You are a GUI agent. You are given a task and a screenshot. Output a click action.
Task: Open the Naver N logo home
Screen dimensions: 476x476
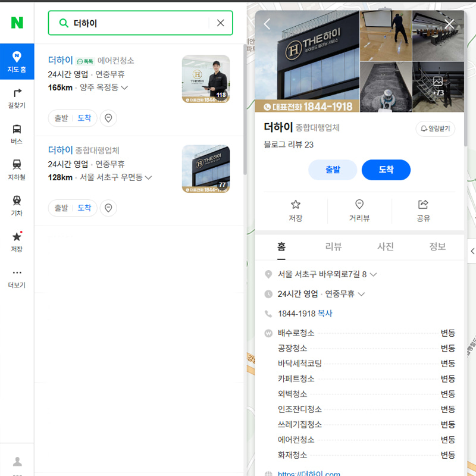tap(17, 23)
